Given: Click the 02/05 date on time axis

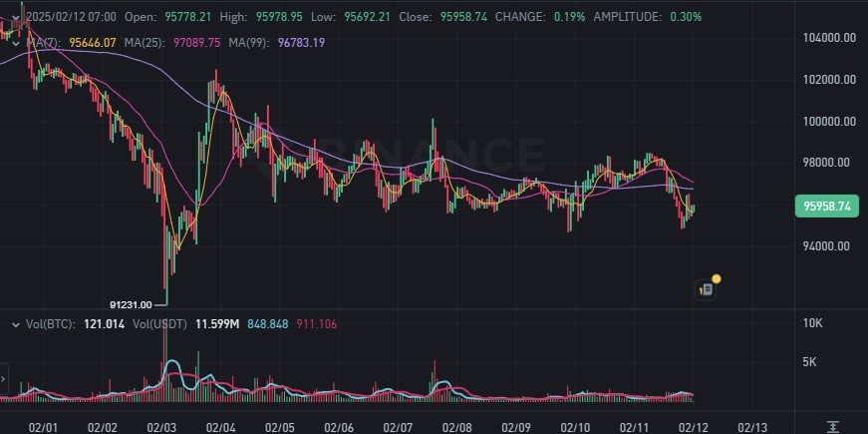Looking at the screenshot, I should [280, 427].
